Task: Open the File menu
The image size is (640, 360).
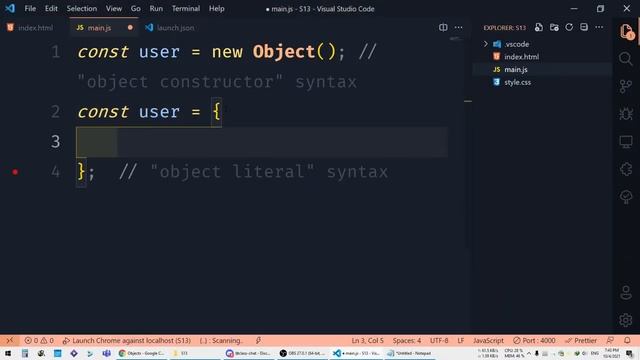Action: click(30, 8)
